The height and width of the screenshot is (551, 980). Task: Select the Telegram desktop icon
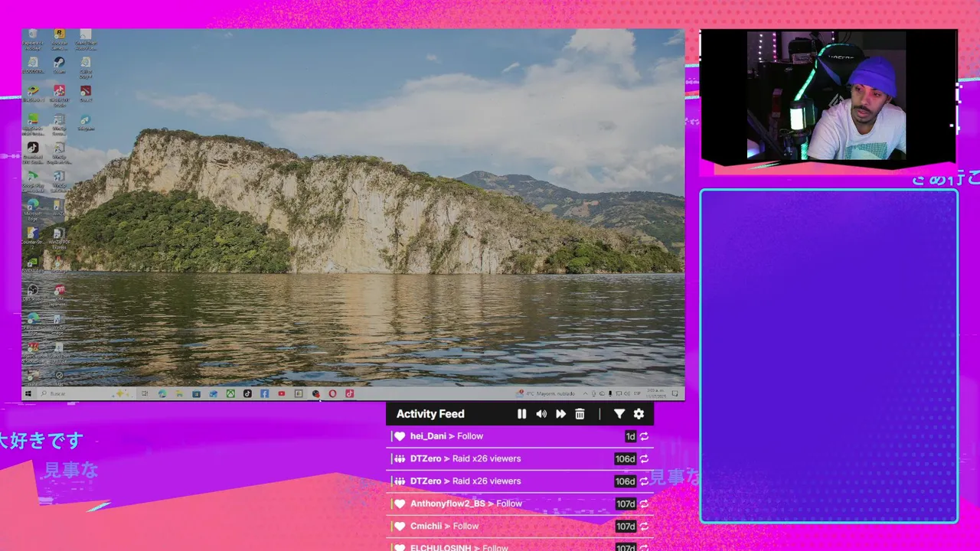(85, 122)
